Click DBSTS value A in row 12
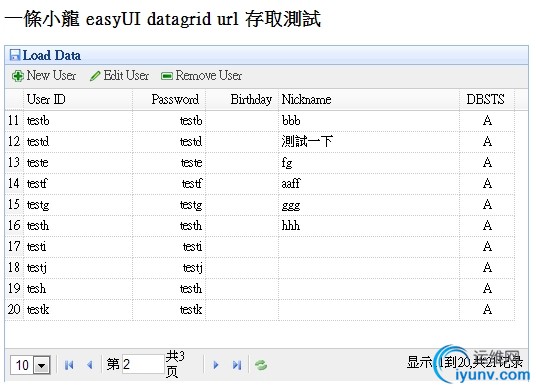This screenshot has height=391, width=536. pyautogui.click(x=487, y=141)
